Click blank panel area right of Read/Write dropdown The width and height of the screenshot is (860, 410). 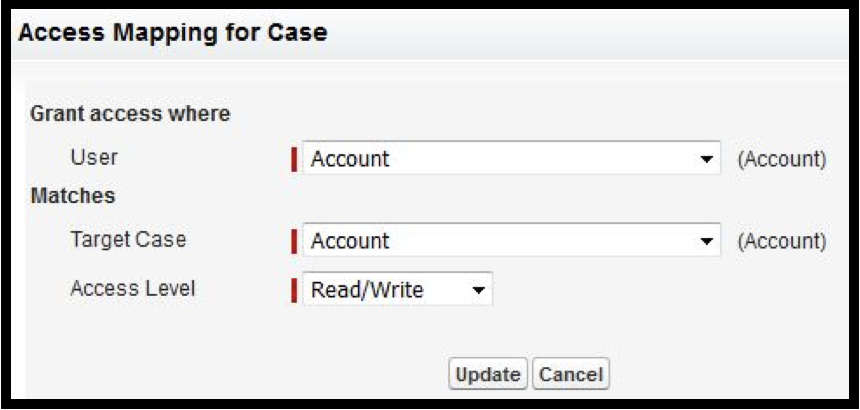point(658,289)
